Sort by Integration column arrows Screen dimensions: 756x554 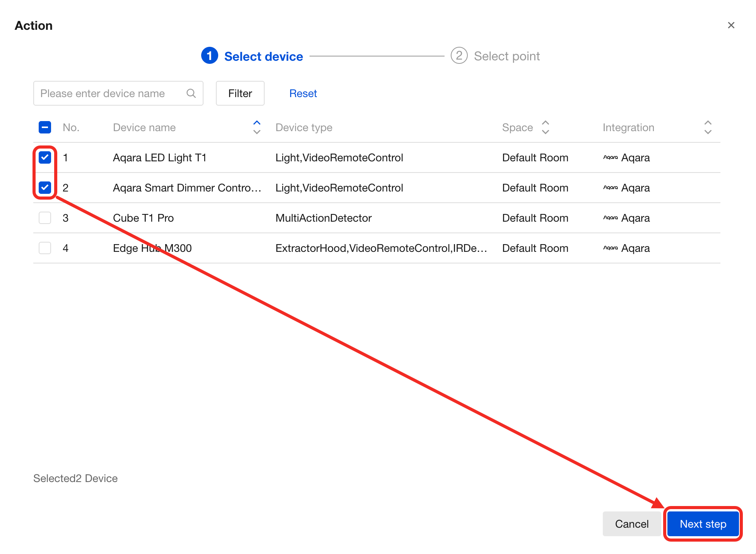coord(708,127)
